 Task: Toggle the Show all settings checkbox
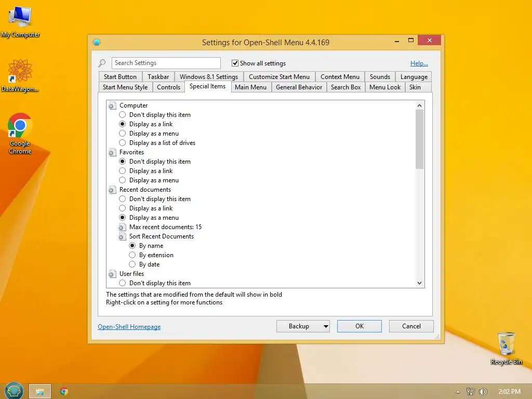(235, 63)
